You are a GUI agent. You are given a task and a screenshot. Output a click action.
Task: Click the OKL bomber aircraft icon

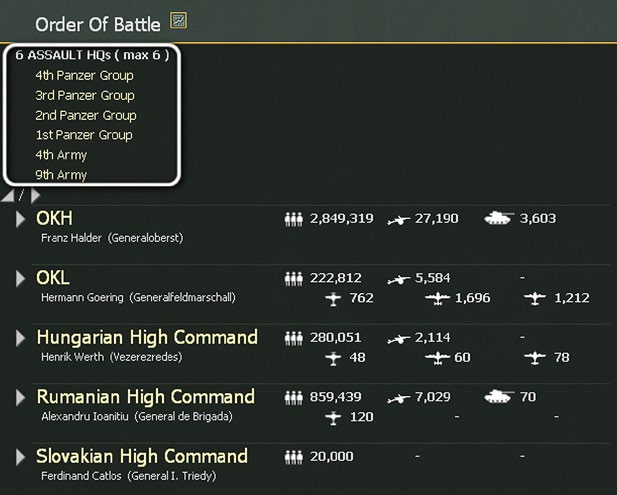(438, 298)
